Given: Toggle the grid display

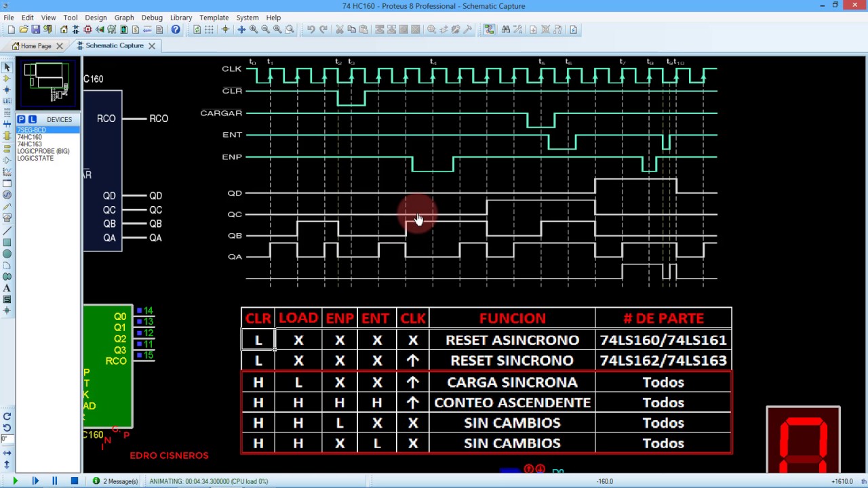Looking at the screenshot, I should [x=209, y=30].
